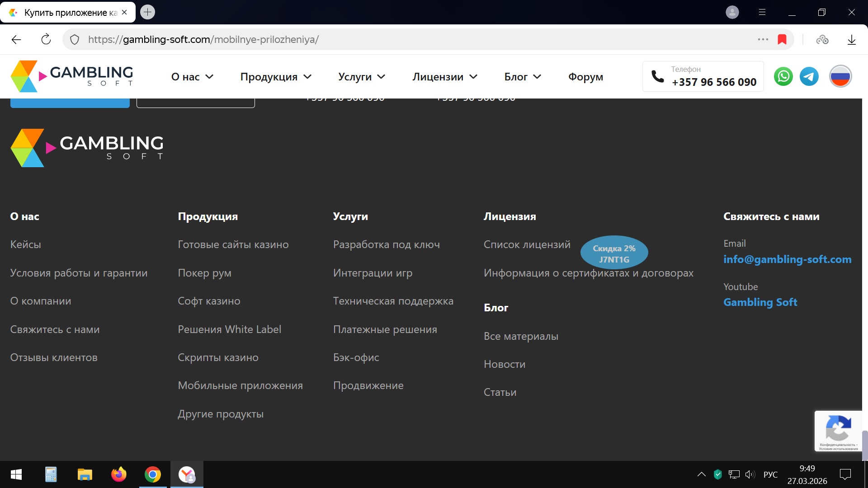This screenshot has width=868, height=488.
Task: Open the О нас header menu
Action: pos(192,77)
